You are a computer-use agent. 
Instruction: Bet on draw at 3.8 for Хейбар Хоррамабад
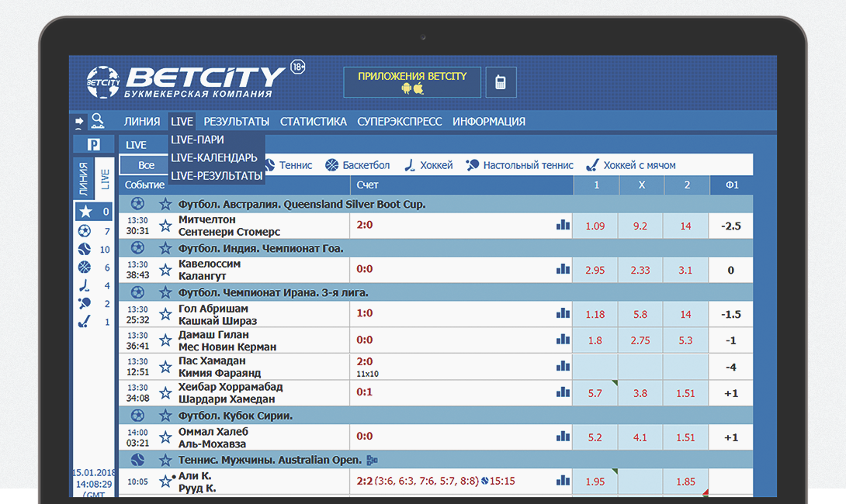tap(640, 393)
